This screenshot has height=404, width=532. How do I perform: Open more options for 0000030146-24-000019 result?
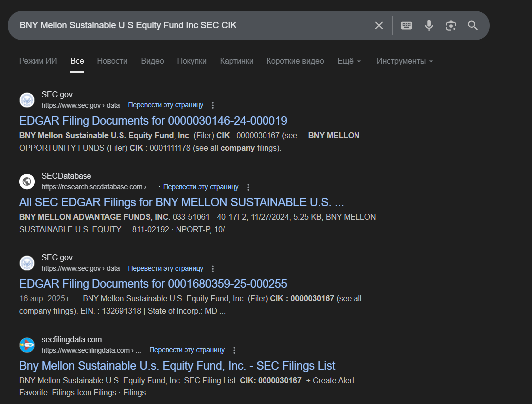213,105
